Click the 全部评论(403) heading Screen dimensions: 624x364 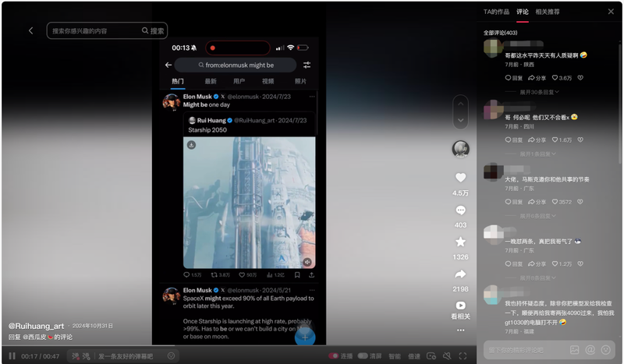[x=500, y=33]
